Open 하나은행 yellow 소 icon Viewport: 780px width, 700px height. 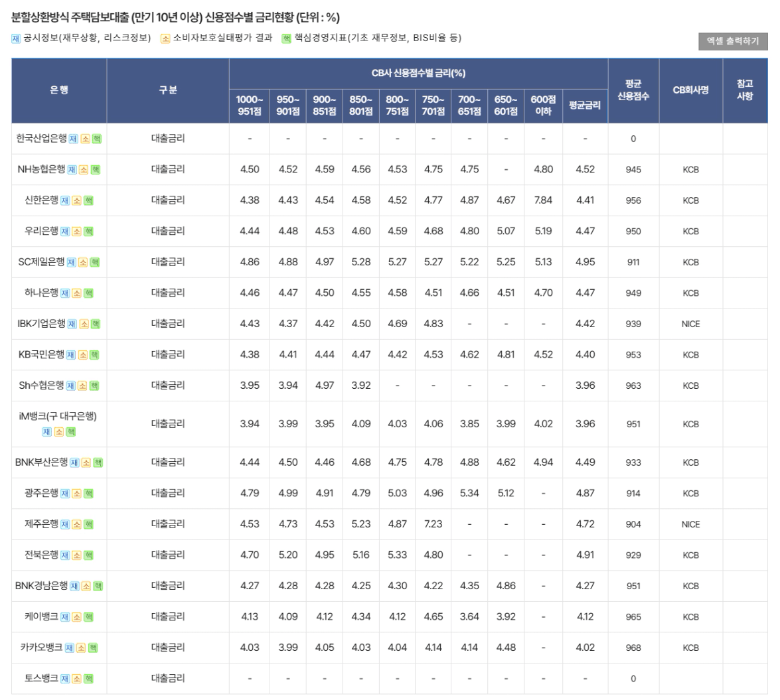(x=76, y=293)
